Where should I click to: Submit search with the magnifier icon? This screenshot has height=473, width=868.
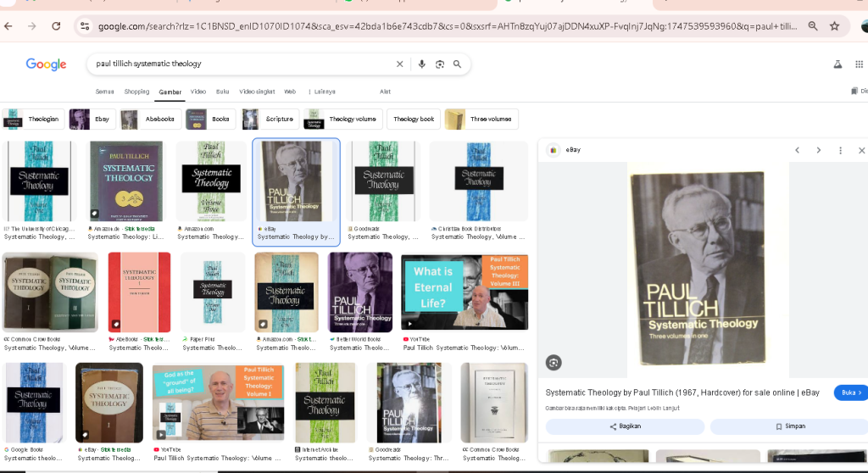coord(457,64)
